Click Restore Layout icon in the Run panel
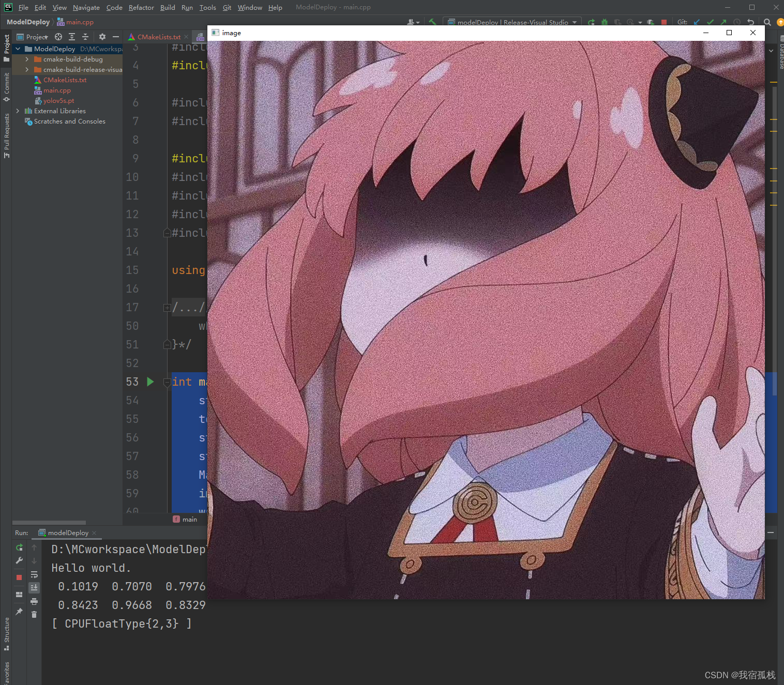Viewport: 784px width, 685px height. 19,595
